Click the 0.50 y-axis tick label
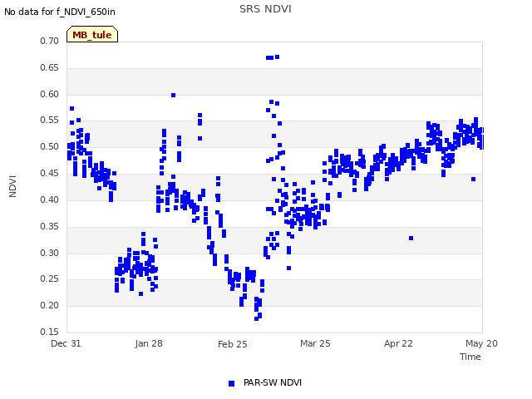This screenshot has height=399, width=532. (50, 146)
